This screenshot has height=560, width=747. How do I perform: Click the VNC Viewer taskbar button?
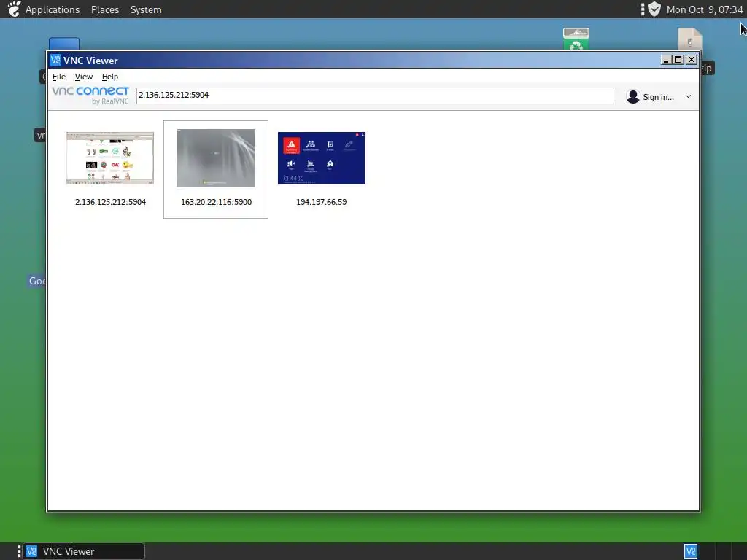(84, 551)
